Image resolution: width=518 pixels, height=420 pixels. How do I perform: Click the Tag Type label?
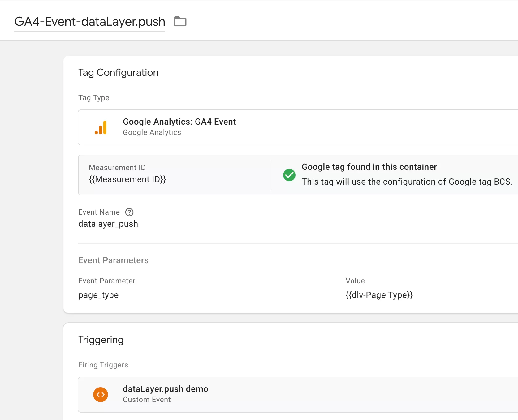click(94, 98)
